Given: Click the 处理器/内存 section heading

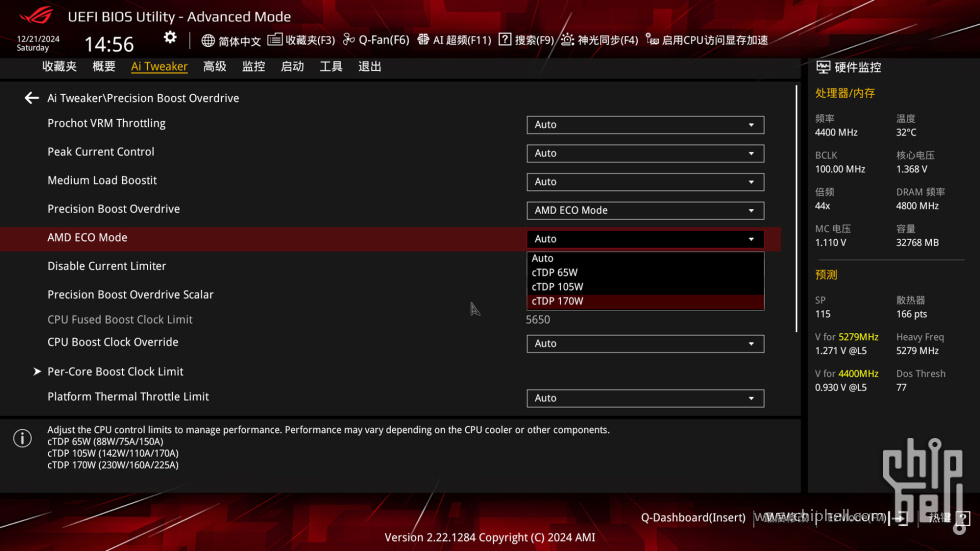Looking at the screenshot, I should click(x=845, y=93).
